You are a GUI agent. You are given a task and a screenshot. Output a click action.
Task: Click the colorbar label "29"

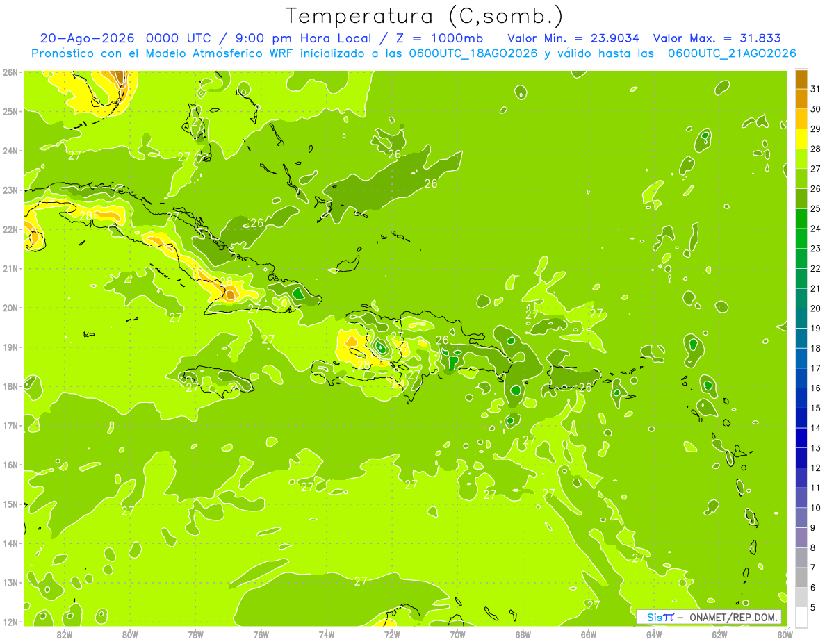pyautogui.click(x=815, y=129)
